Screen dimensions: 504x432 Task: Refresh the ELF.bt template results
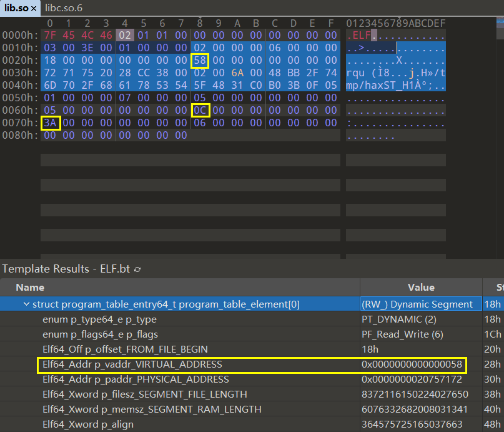click(x=137, y=269)
